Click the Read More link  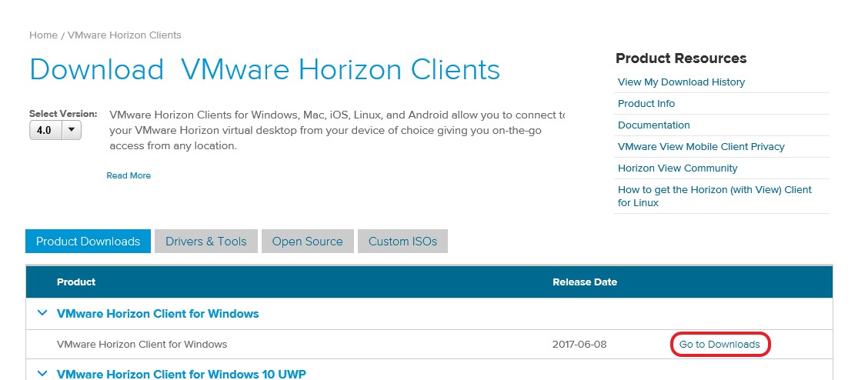pyautogui.click(x=129, y=175)
